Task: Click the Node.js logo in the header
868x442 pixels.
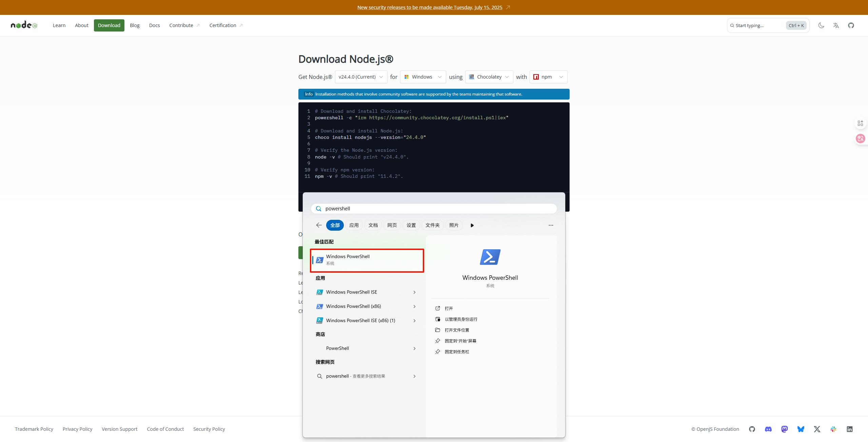Action: (x=24, y=25)
